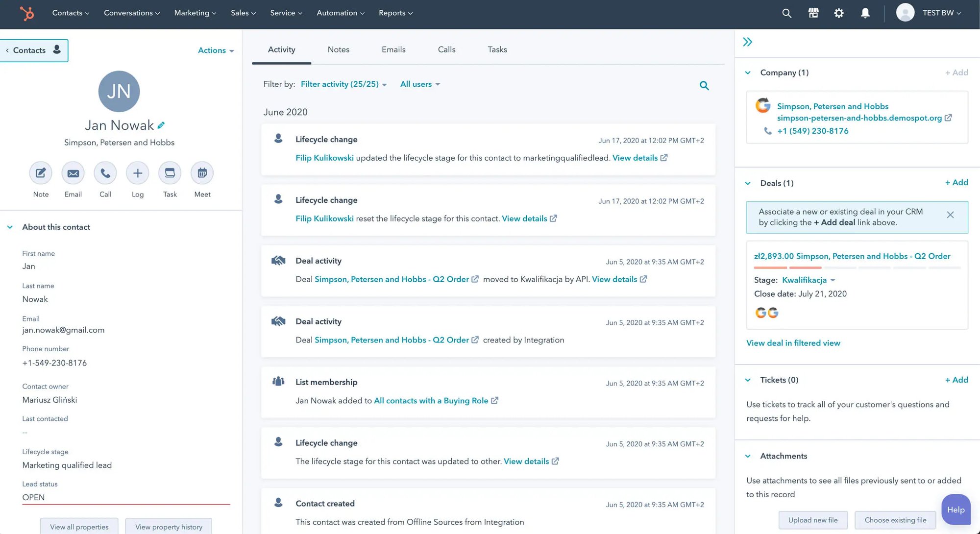Create a Note with the note icon
The height and width of the screenshot is (534, 980).
(41, 173)
